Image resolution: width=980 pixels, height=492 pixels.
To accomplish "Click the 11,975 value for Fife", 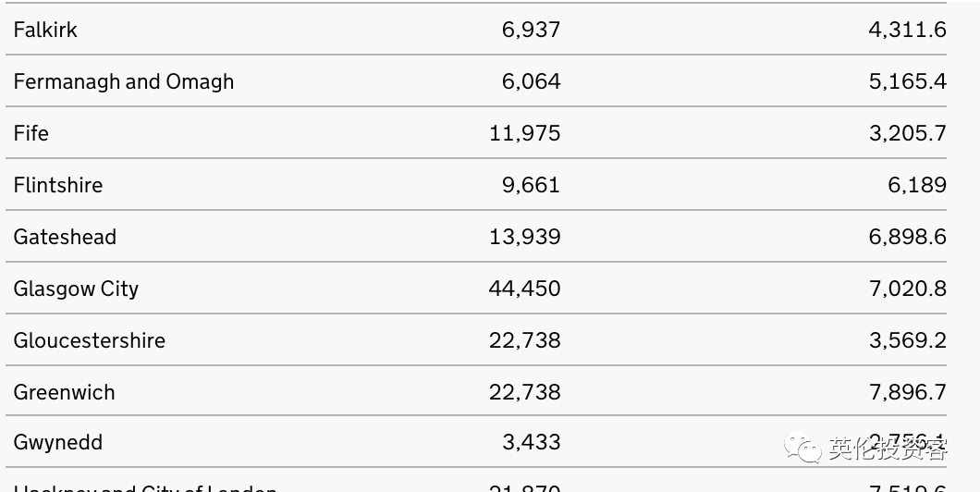I will [524, 133].
